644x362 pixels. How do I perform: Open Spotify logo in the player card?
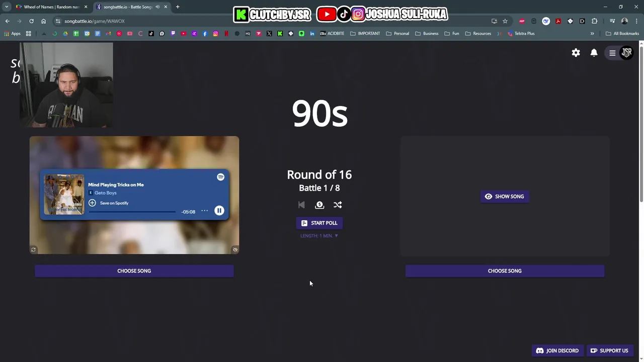tap(220, 177)
